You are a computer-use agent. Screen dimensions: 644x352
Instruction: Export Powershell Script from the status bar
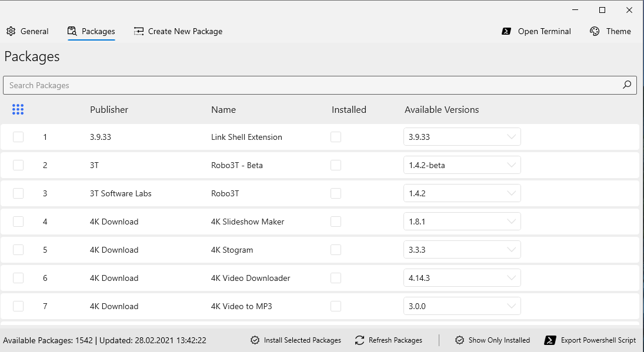[590, 340]
